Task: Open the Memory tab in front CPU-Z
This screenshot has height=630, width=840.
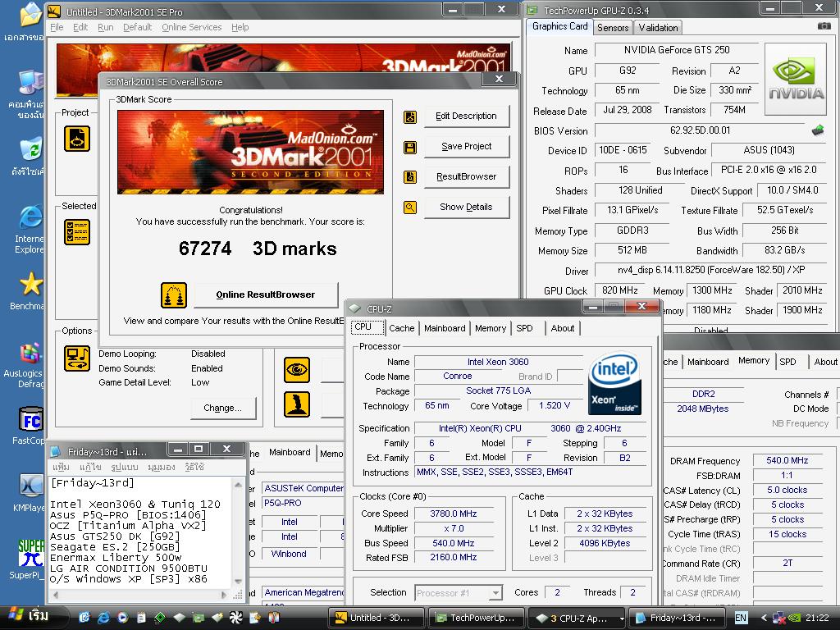Action: tap(491, 328)
